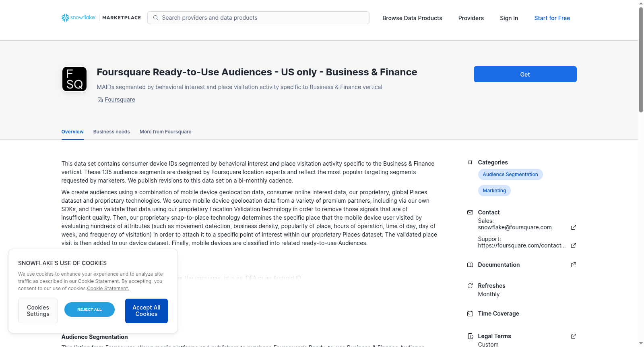Click the Legal Terms document icon
Image resolution: width=644 pixels, height=347 pixels.
(470, 336)
